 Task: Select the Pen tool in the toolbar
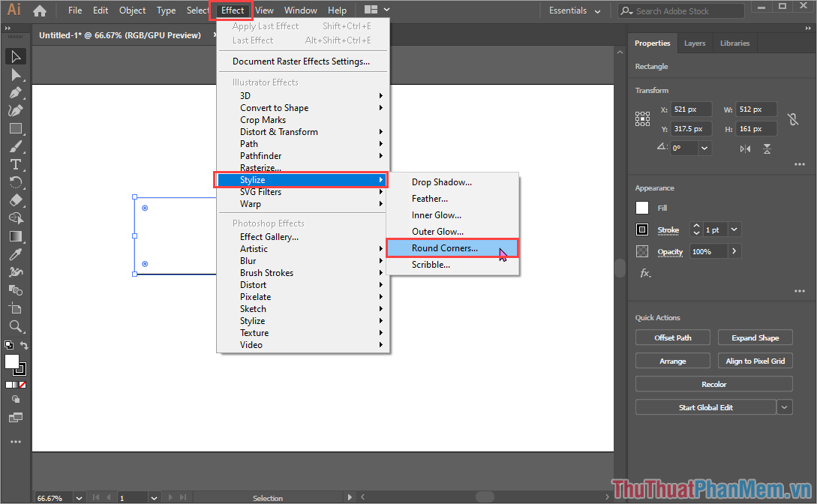pos(16,92)
